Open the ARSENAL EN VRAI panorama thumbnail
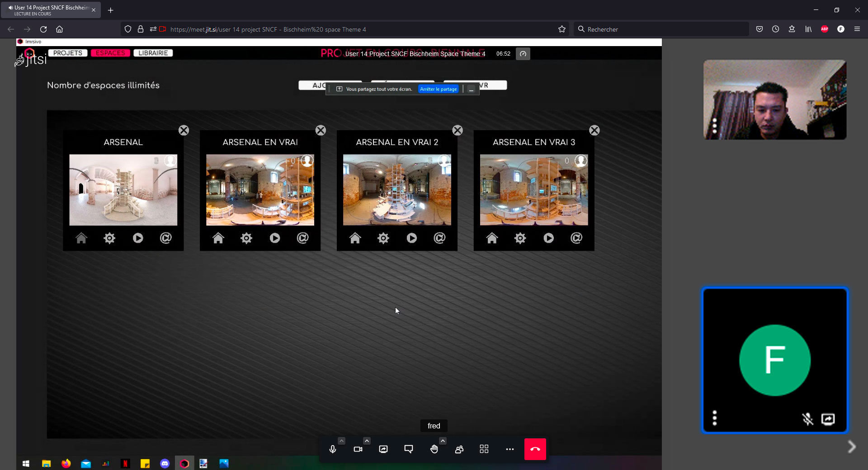This screenshot has height=470, width=868. 260,190
